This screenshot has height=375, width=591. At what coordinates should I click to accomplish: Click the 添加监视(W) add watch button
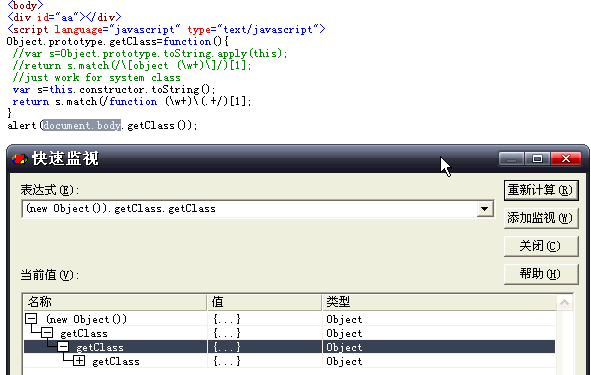[x=540, y=218]
